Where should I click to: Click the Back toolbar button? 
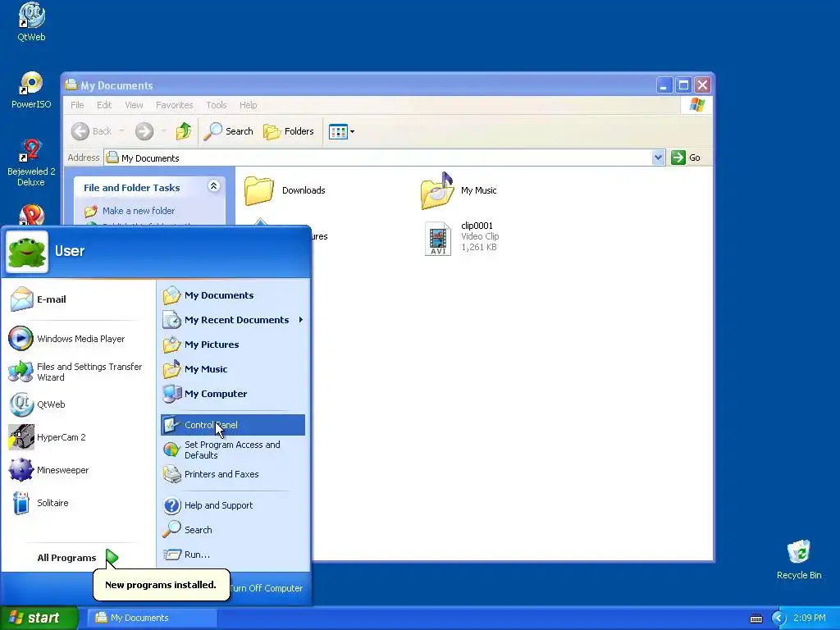(92, 131)
